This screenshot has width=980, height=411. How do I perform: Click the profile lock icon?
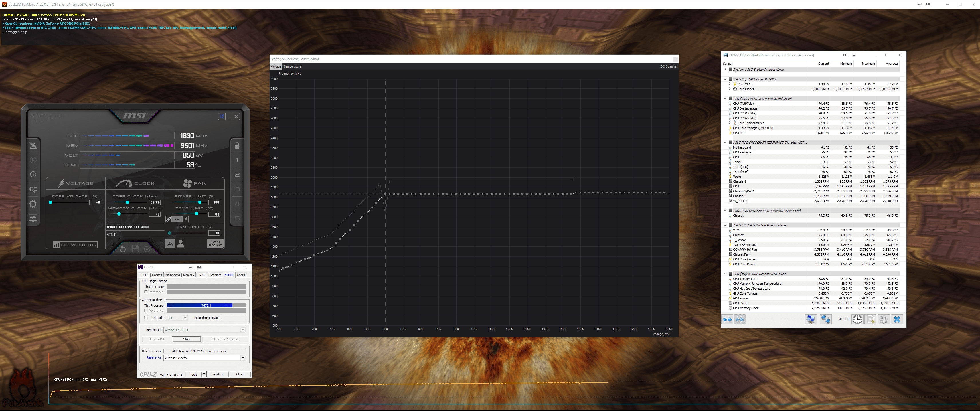[237, 146]
